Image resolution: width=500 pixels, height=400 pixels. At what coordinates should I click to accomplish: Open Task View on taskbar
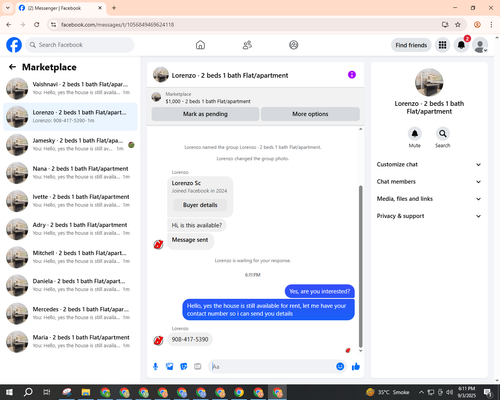47,392
